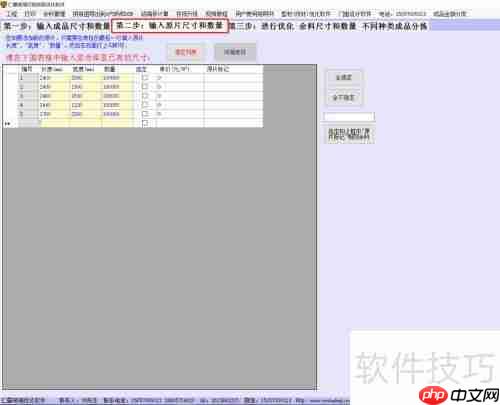Viewport: 500px width, 405px height.
Task: Tick the 选定 checkbox in row 4
Action: [x=145, y=105]
